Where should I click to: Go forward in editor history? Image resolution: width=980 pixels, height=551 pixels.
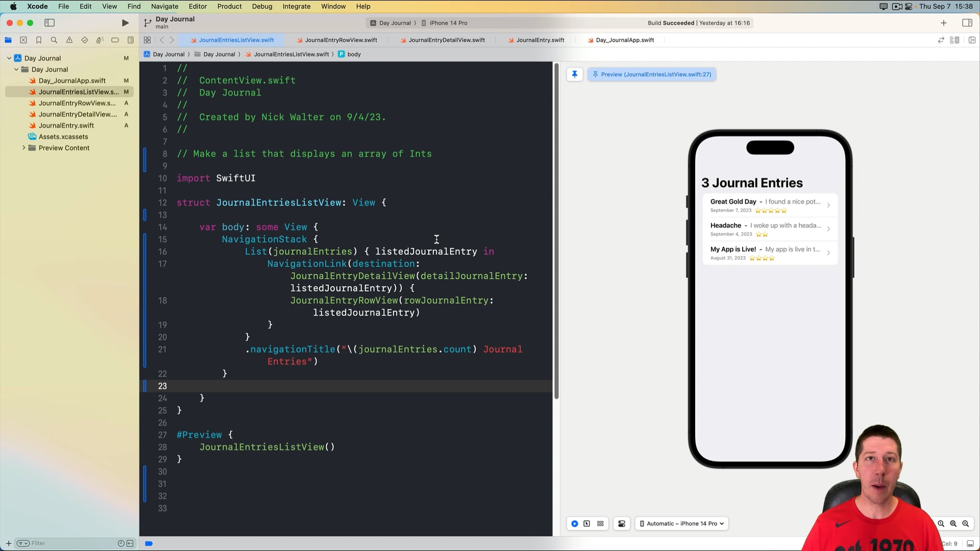coord(172,40)
